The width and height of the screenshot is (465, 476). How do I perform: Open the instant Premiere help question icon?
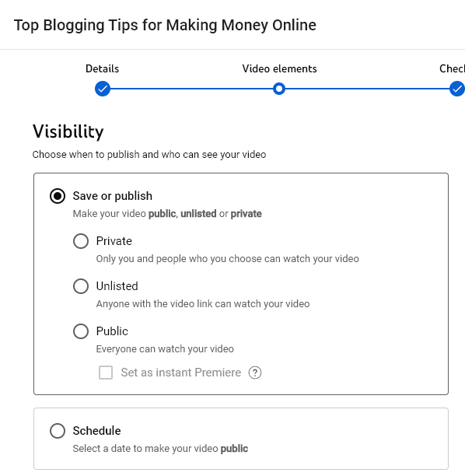click(255, 373)
